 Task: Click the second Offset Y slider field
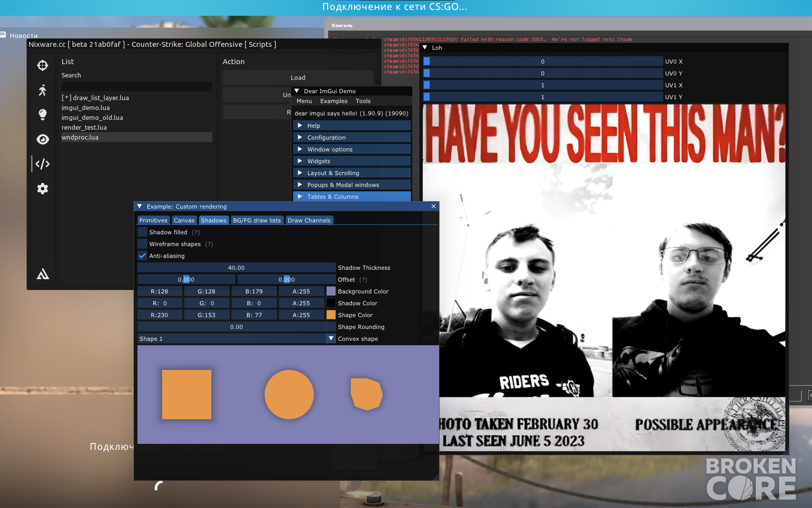[287, 280]
